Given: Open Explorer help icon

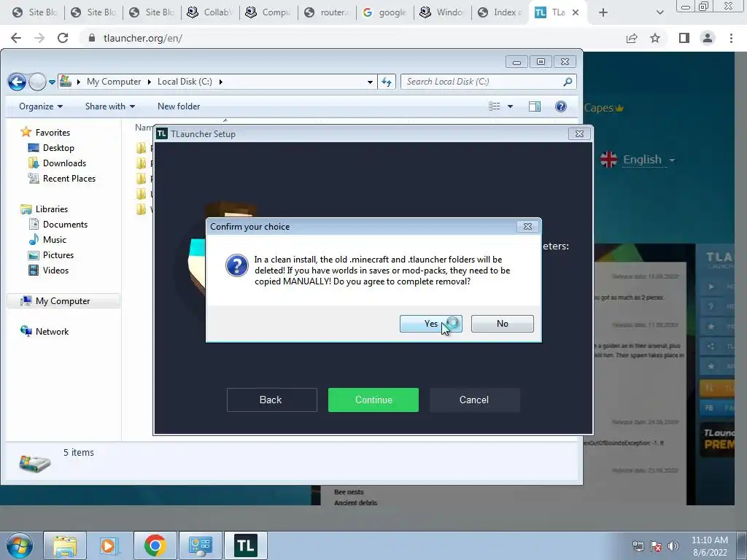Looking at the screenshot, I should 561,106.
